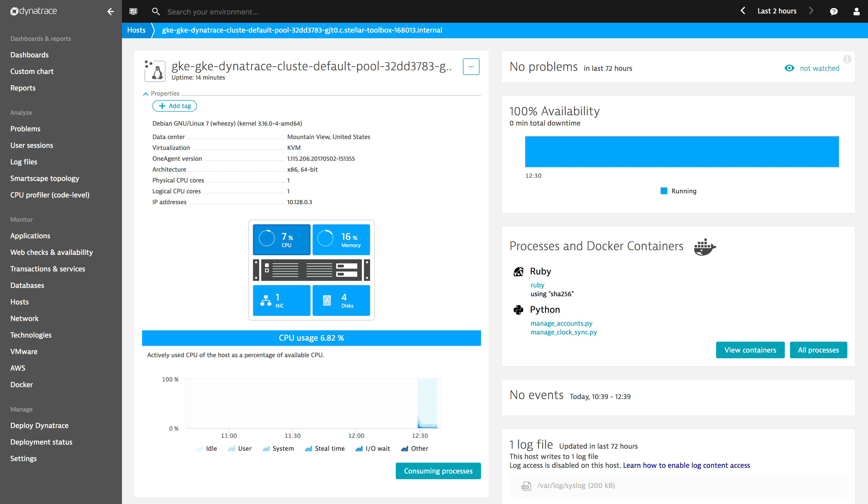Collapse the sidebar with back arrow
The height and width of the screenshot is (504, 868).
[110, 11]
